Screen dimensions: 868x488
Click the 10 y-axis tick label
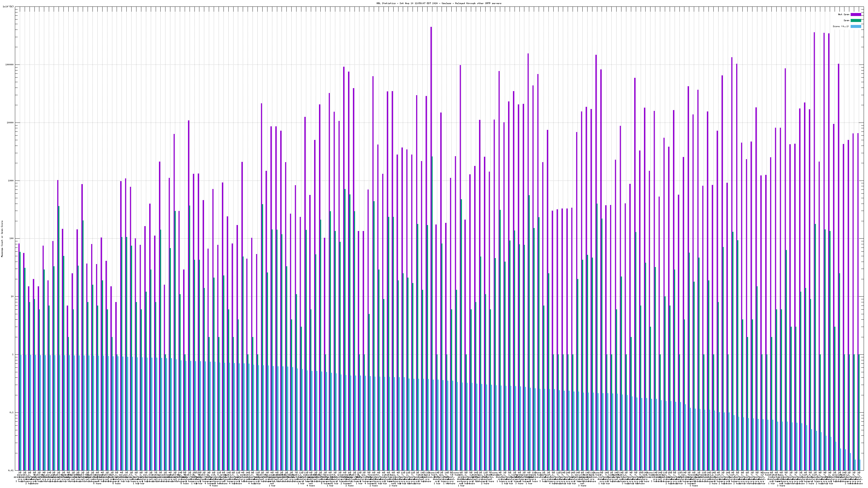click(x=13, y=296)
